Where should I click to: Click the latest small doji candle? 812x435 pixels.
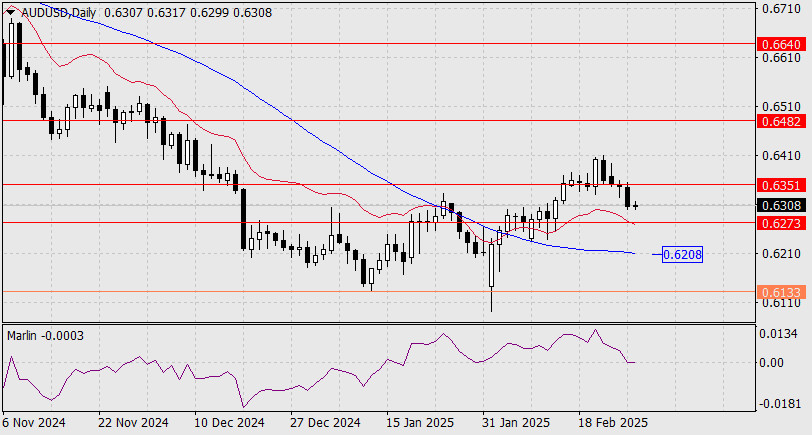coord(635,206)
